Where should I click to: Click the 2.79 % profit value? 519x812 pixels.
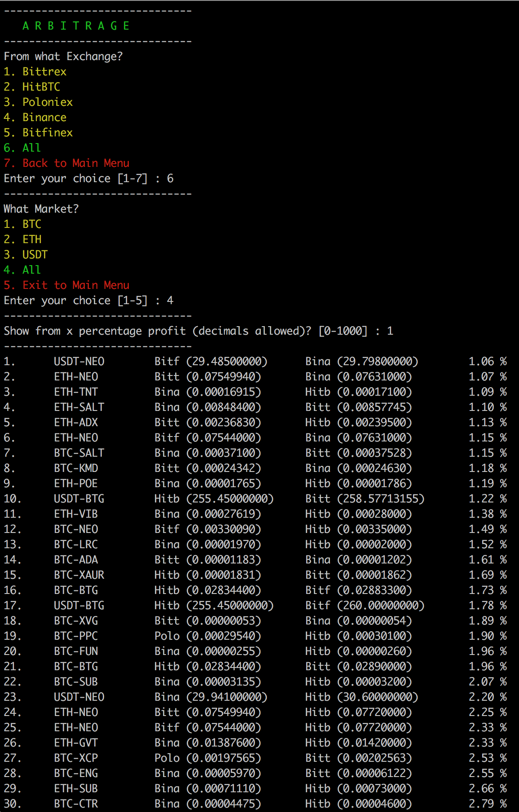(x=488, y=804)
